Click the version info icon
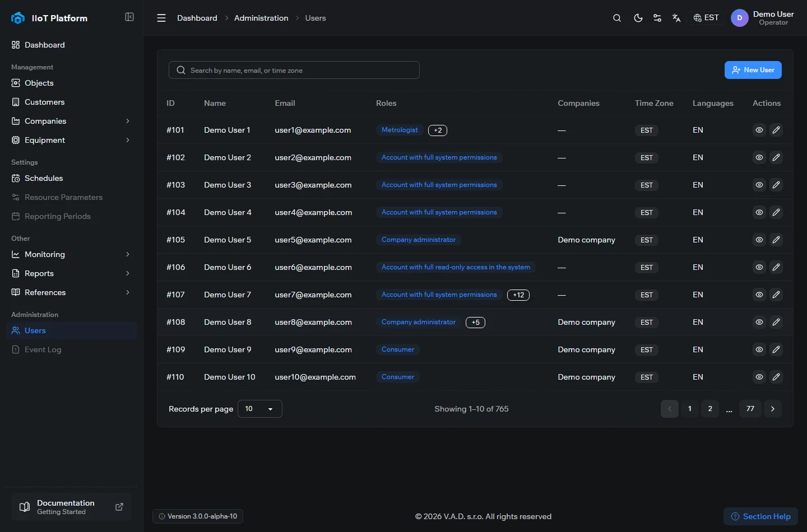The height and width of the screenshot is (532, 807). (x=162, y=516)
